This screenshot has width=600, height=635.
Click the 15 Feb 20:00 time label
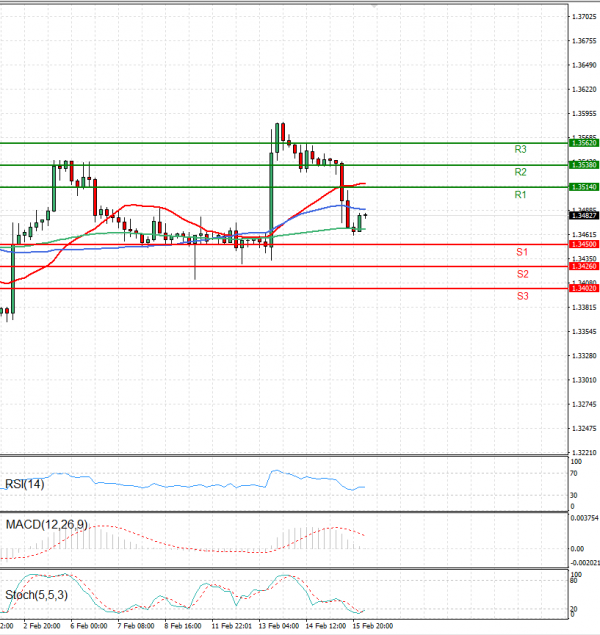click(x=372, y=626)
